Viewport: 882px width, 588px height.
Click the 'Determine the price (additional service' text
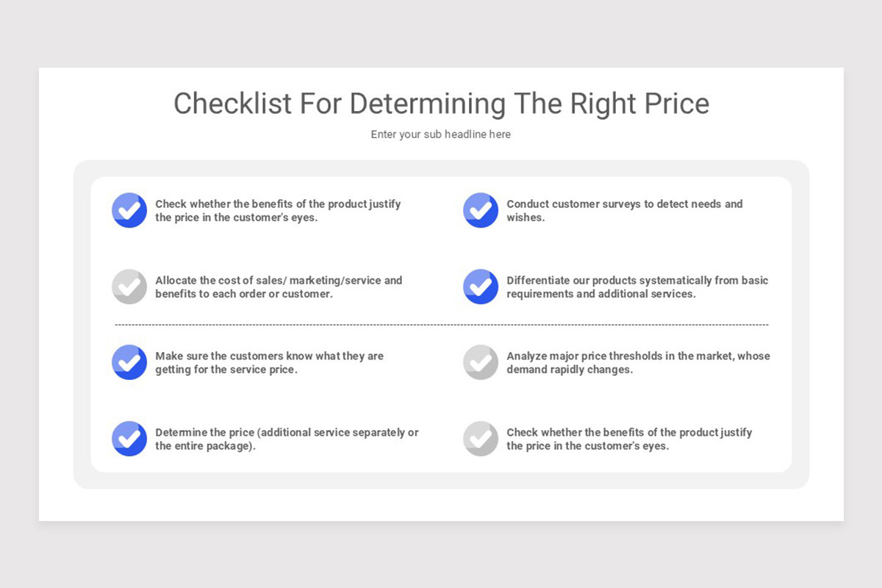[287, 440]
